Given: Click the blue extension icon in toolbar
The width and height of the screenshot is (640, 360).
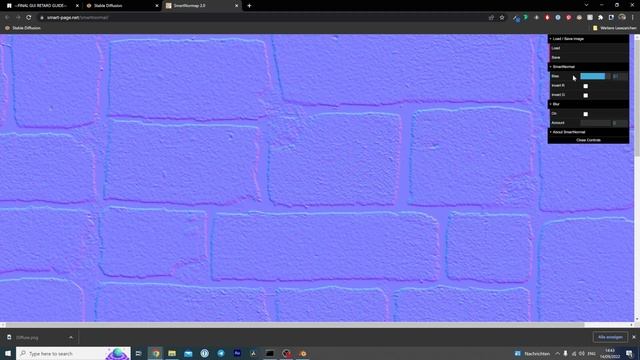Looking at the screenshot, I should point(558,18).
